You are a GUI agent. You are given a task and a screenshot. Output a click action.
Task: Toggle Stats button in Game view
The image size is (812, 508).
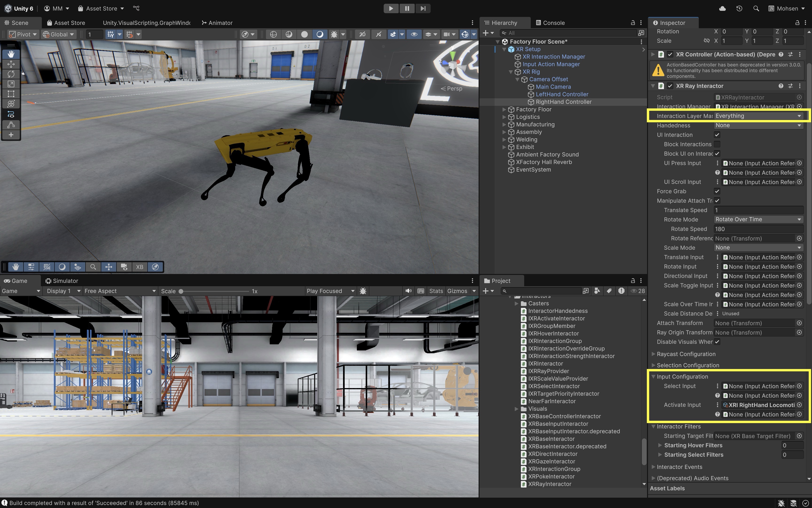436,291
